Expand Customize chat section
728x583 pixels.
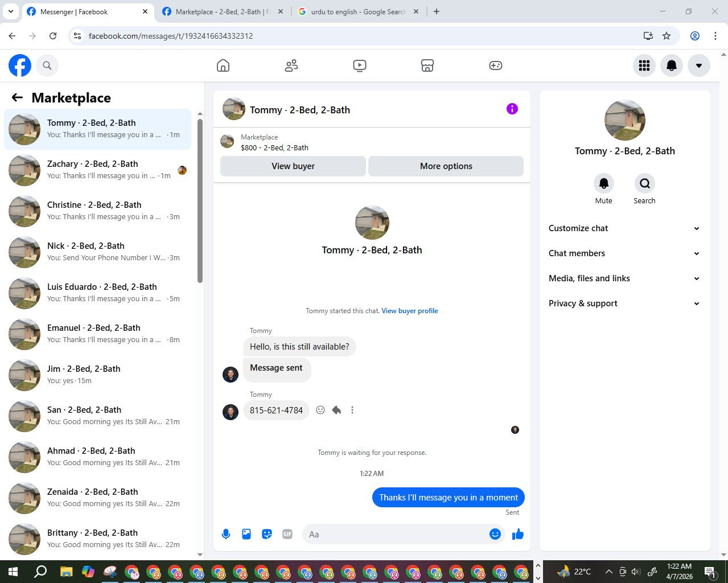pyautogui.click(x=624, y=228)
